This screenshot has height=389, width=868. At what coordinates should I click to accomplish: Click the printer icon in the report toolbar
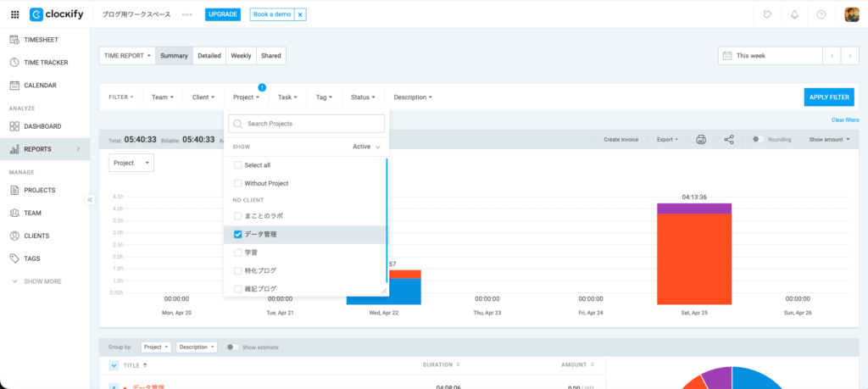[701, 139]
